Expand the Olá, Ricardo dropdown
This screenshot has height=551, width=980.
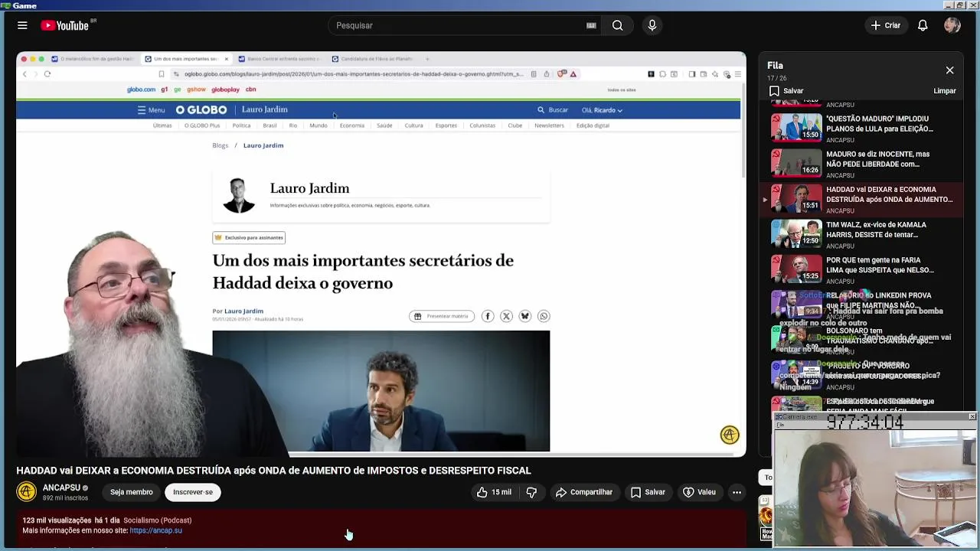tap(602, 110)
